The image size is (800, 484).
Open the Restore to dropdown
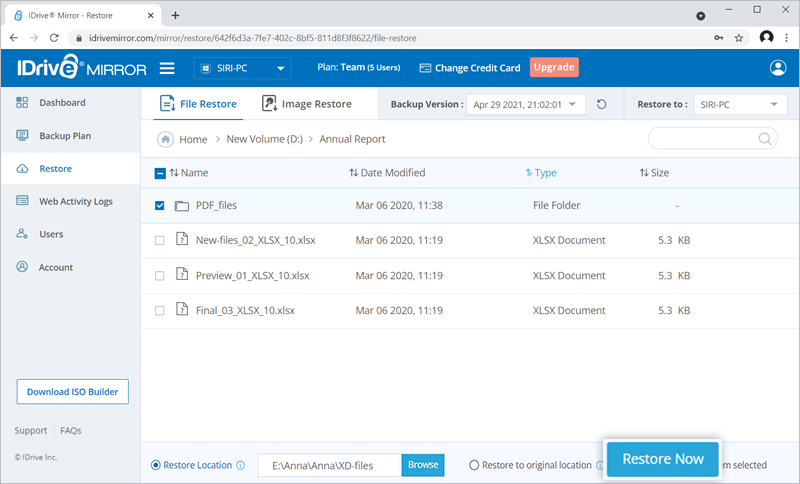[740, 105]
